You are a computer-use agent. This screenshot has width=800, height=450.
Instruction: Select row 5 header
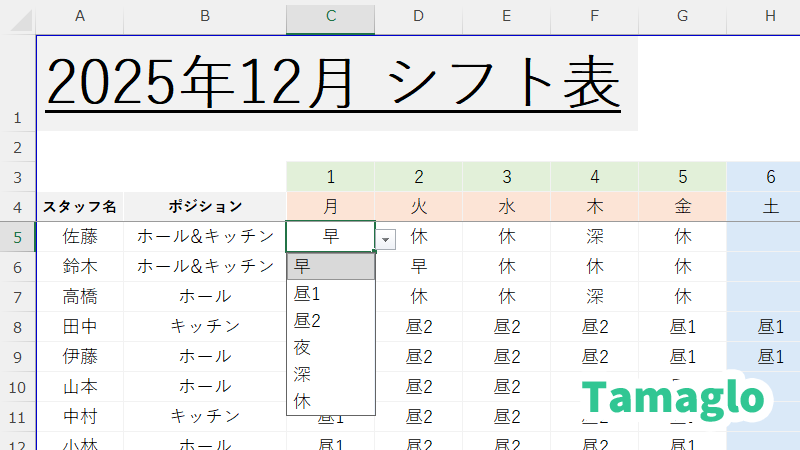[x=17, y=237]
